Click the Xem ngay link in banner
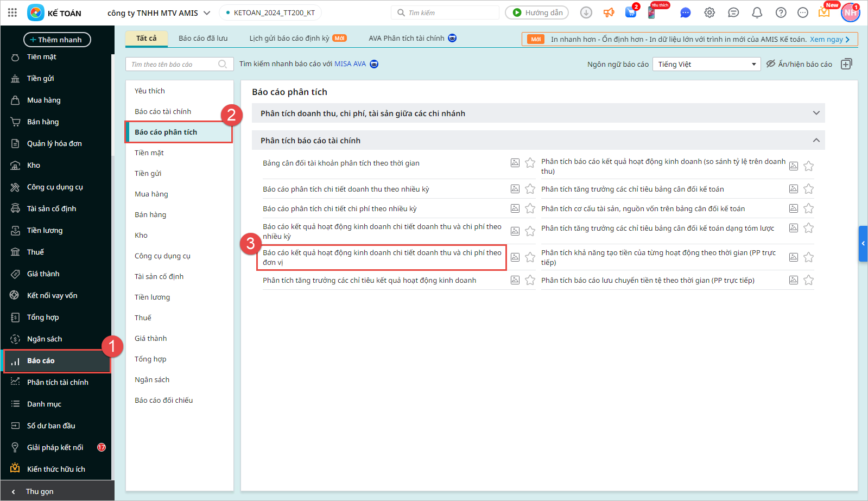 (x=829, y=39)
